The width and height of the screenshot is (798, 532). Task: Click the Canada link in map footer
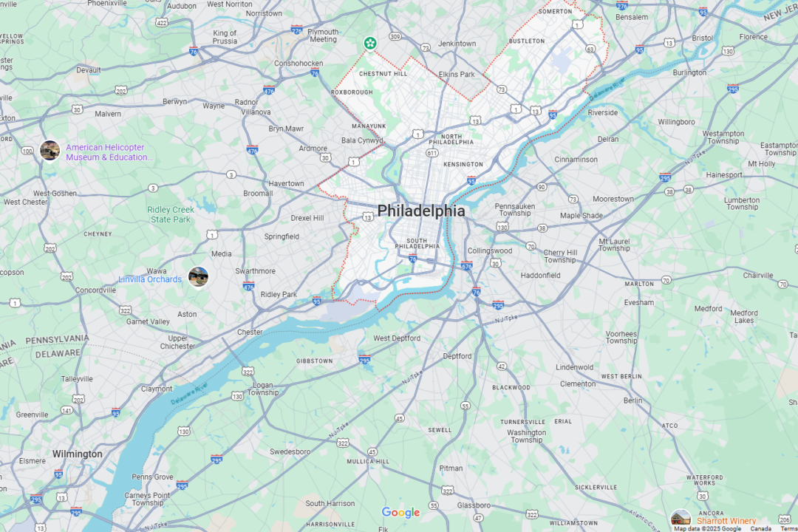tap(761, 528)
